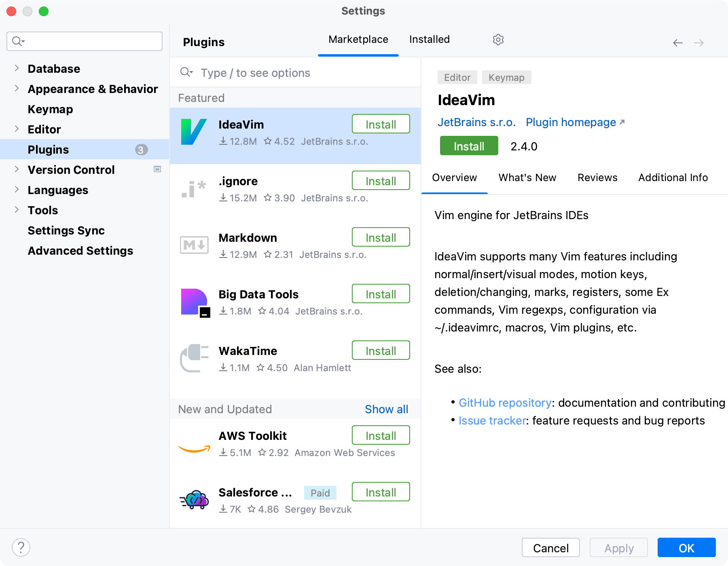728x566 pixels.
Task: Open the IdeaVim GitHub repository link
Action: point(505,403)
